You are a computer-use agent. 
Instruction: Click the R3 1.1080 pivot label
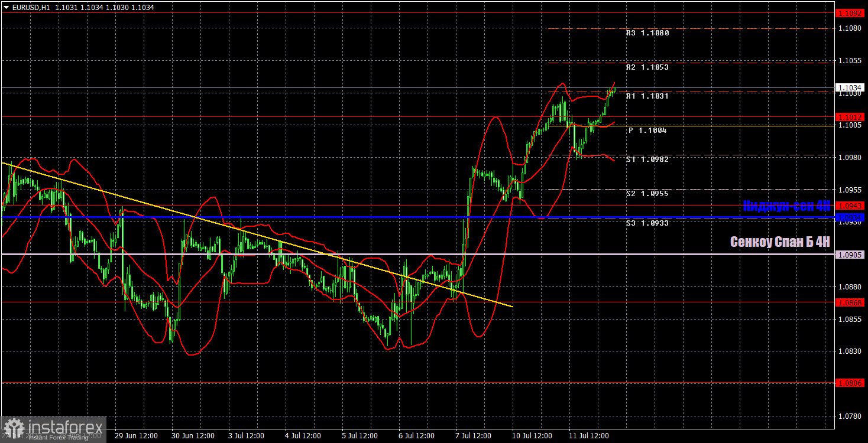click(x=647, y=33)
